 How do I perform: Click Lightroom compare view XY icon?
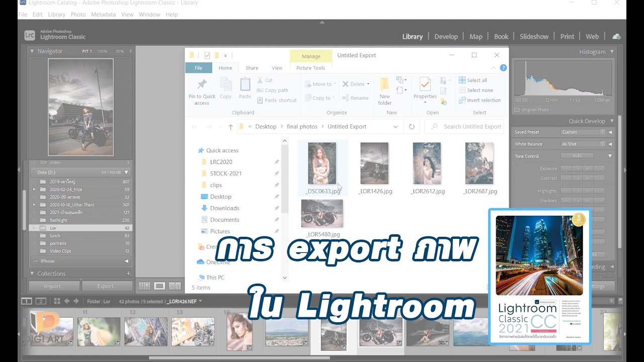pos(175,286)
